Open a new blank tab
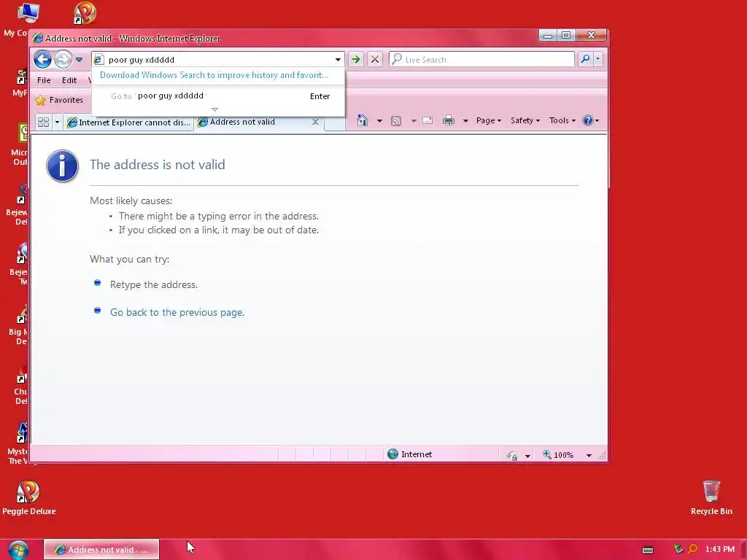The width and height of the screenshot is (747, 560). tap(335, 122)
